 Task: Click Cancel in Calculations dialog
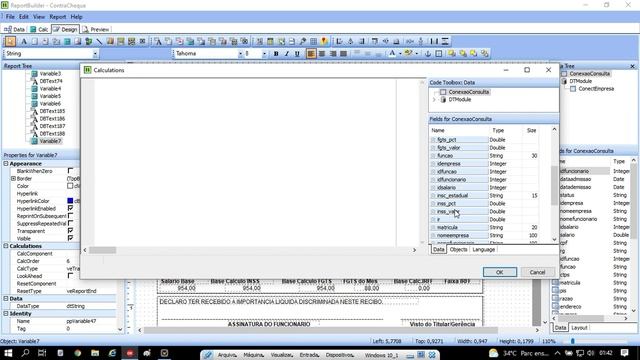click(x=537, y=272)
